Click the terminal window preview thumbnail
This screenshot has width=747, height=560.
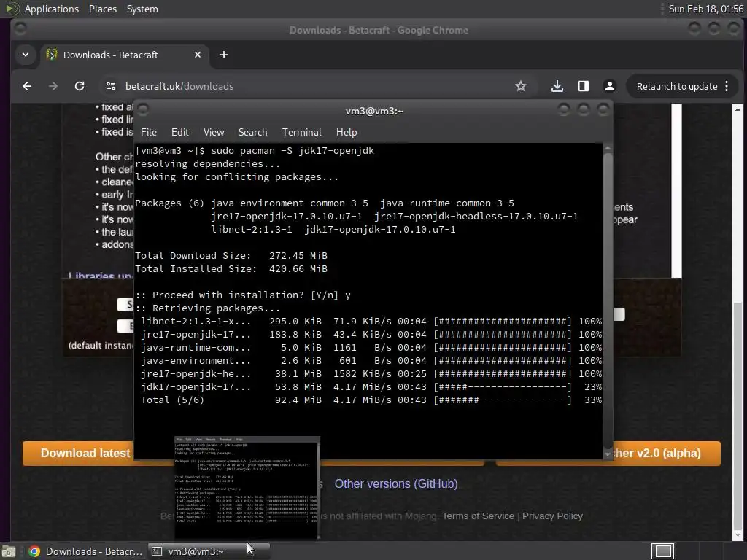coord(247,488)
